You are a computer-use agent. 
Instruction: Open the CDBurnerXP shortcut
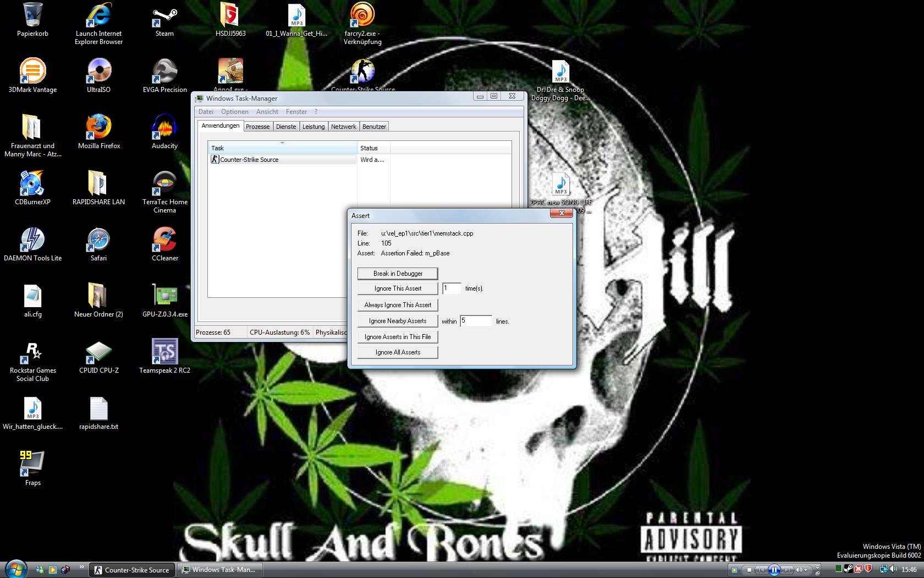point(32,188)
